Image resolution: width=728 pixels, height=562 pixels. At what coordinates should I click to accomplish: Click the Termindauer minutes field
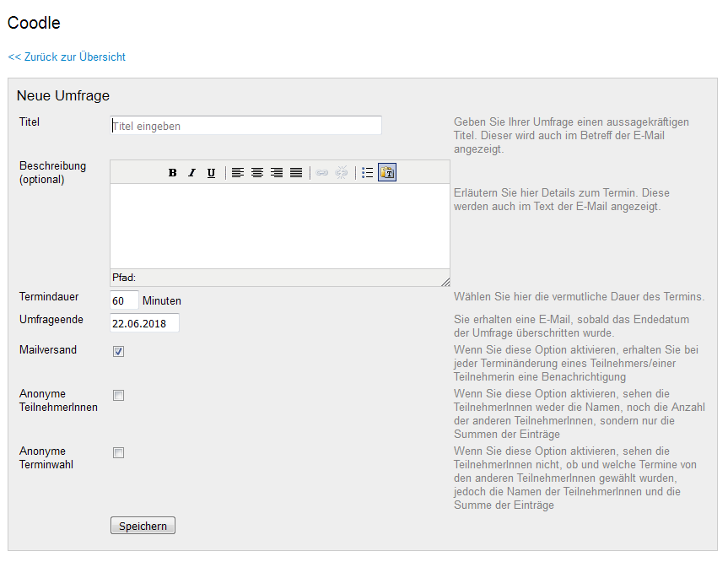124,300
